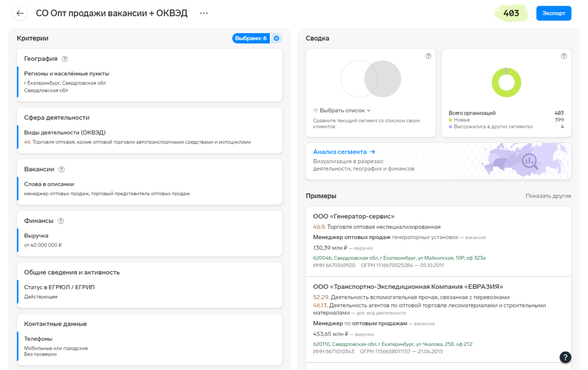Click the Venn diagram circles

[371, 79]
